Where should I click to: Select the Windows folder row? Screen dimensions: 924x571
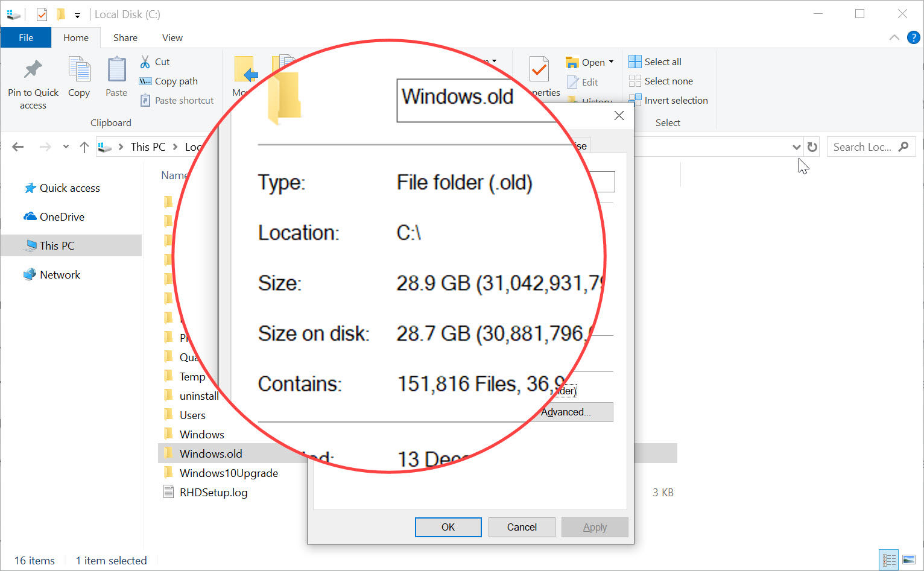click(201, 435)
